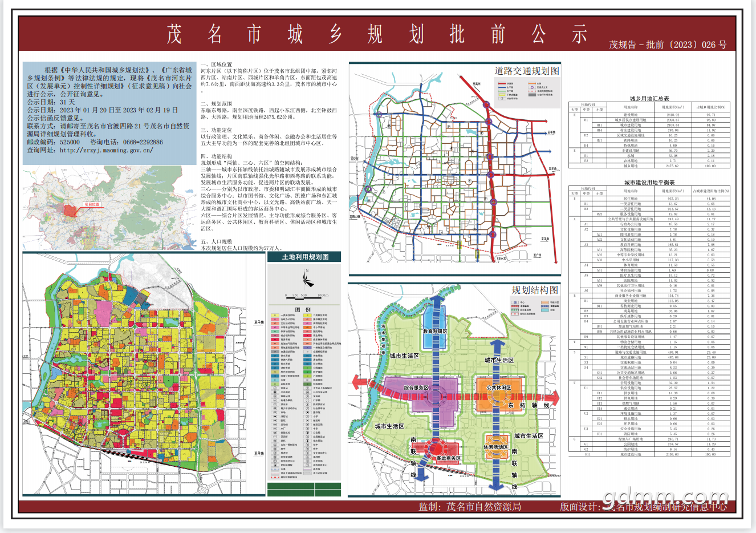756x533 pixels.
Task: Click the red 快速路 swatch in road legend
Action: pos(502,83)
